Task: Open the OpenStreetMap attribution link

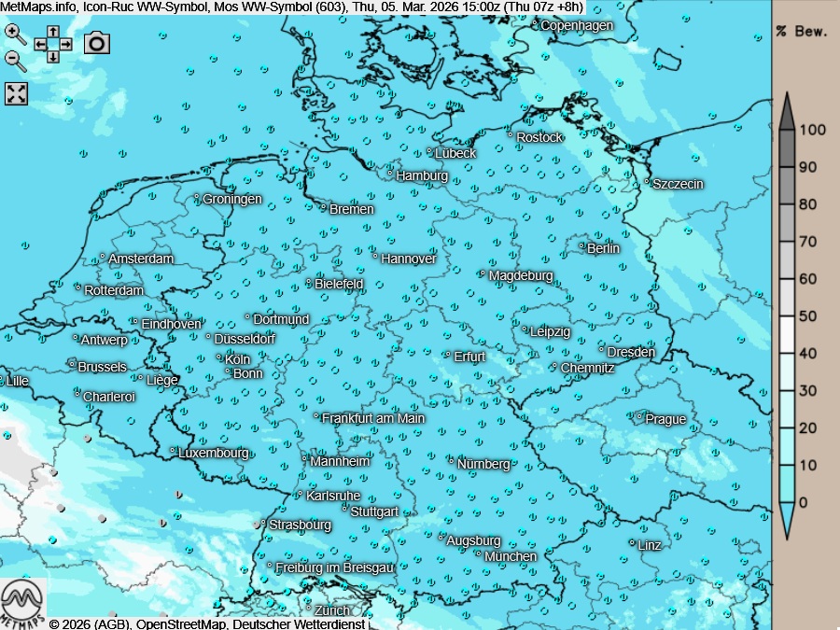Action: click(181, 623)
